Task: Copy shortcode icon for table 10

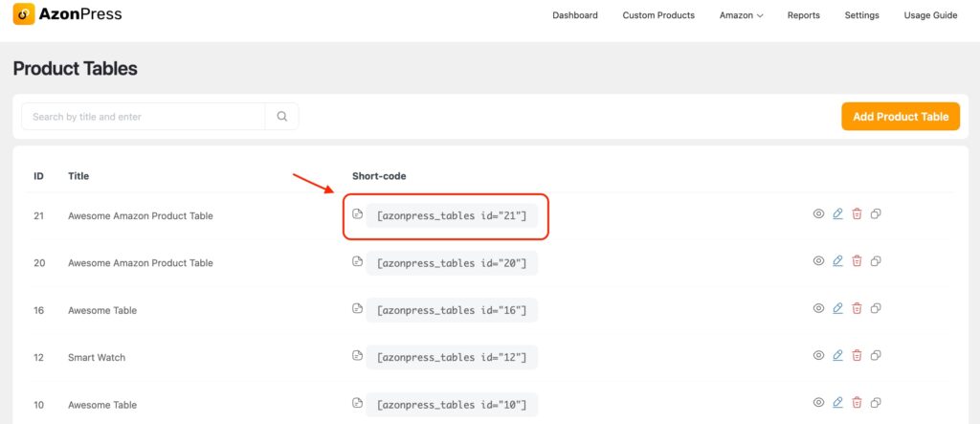Action: click(x=358, y=402)
